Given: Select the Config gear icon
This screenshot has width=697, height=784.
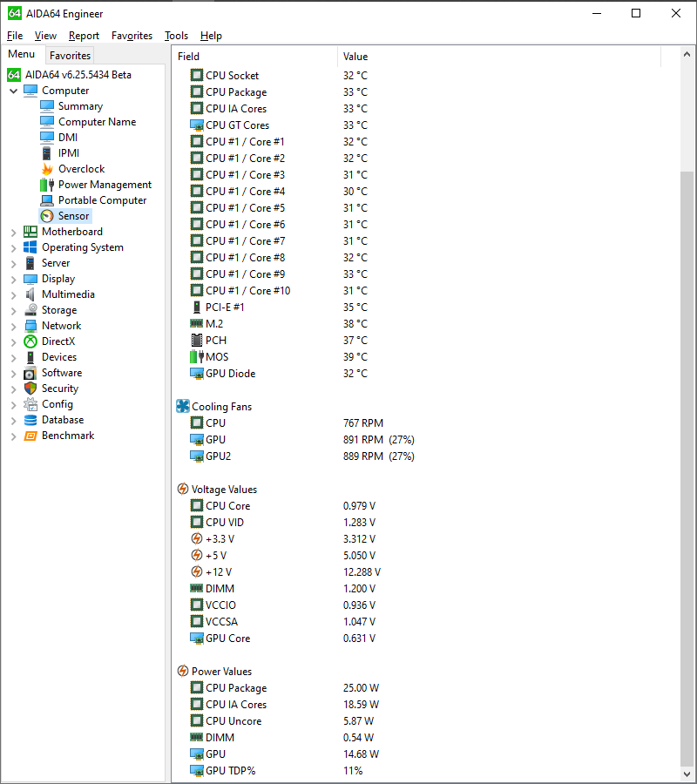Looking at the screenshot, I should 30,404.
